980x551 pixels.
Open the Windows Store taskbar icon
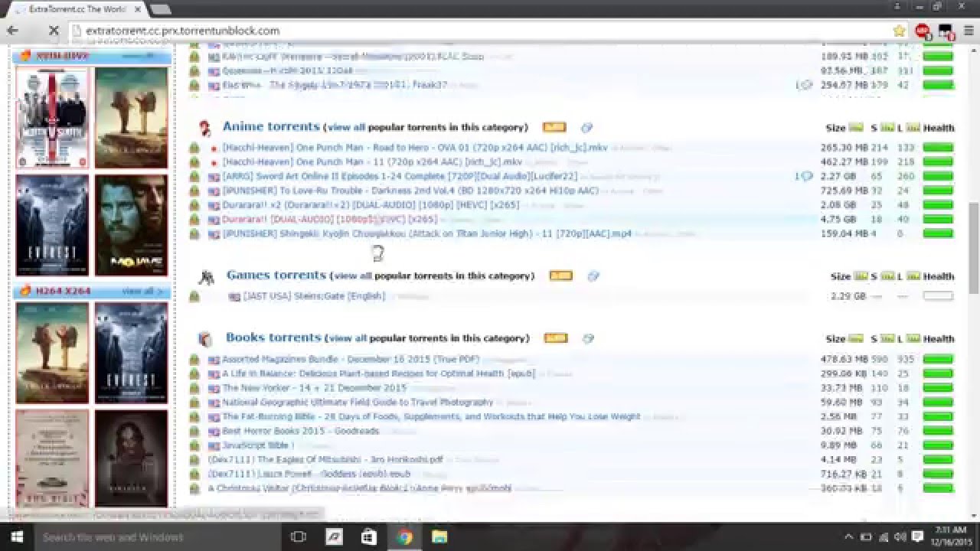click(368, 537)
